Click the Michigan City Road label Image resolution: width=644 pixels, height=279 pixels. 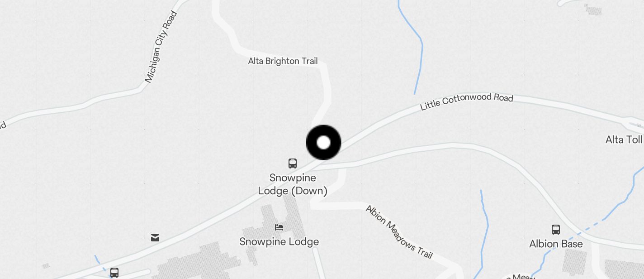pos(161,47)
